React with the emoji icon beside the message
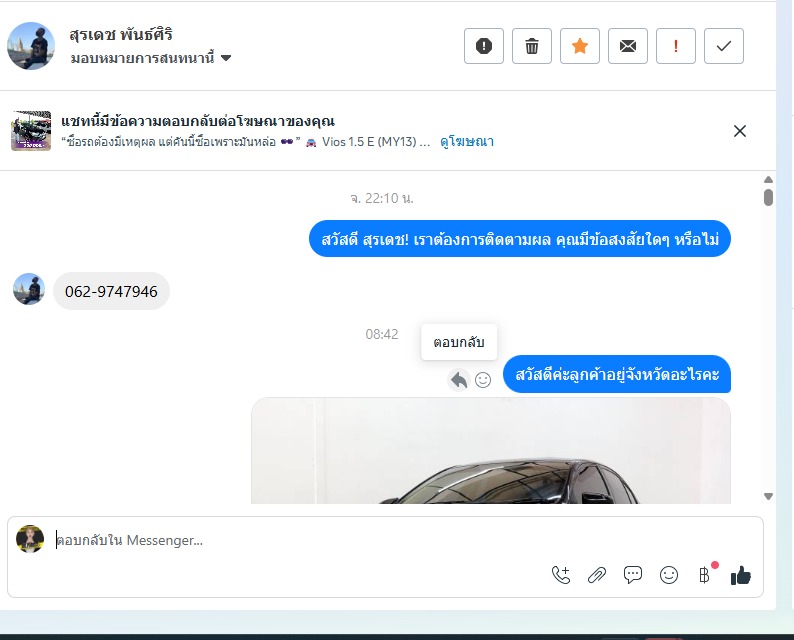The height and width of the screenshot is (640, 794). (x=483, y=380)
